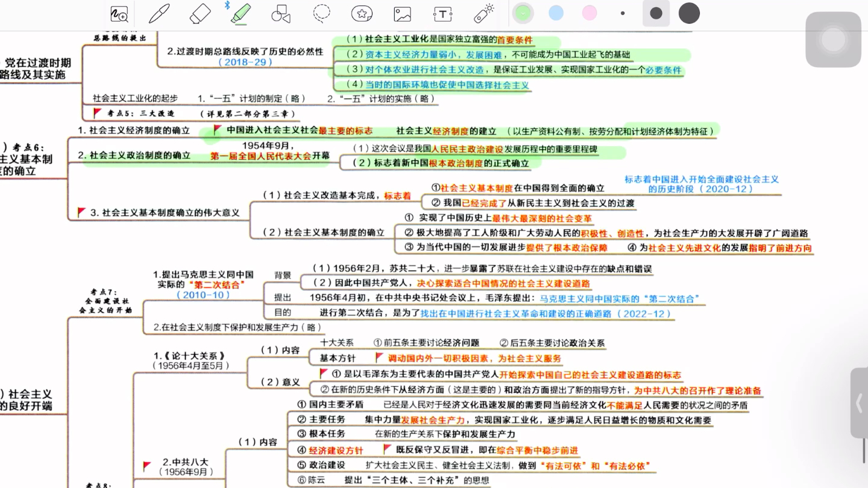
Task: Pick the light blue color swatch
Action: 556,13
